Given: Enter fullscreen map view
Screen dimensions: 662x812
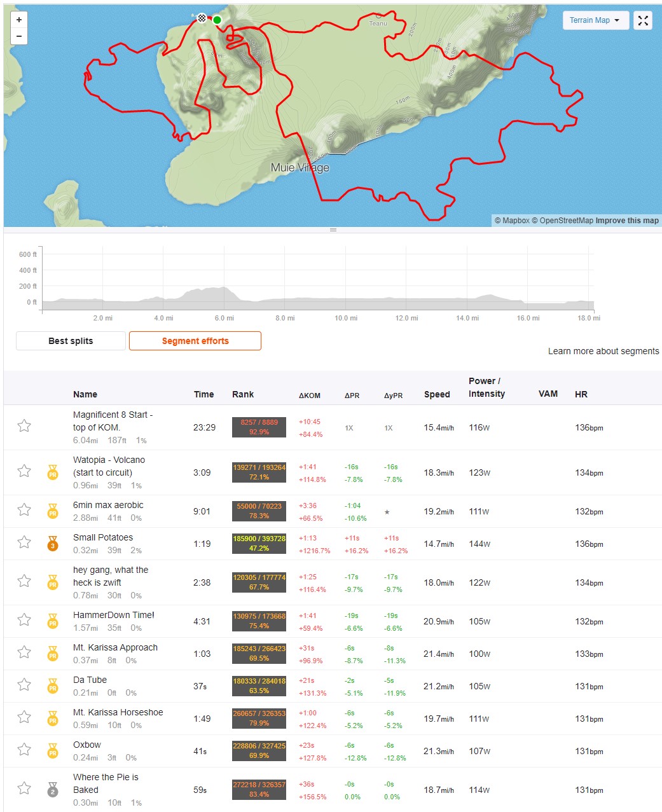Looking at the screenshot, I should tap(643, 20).
